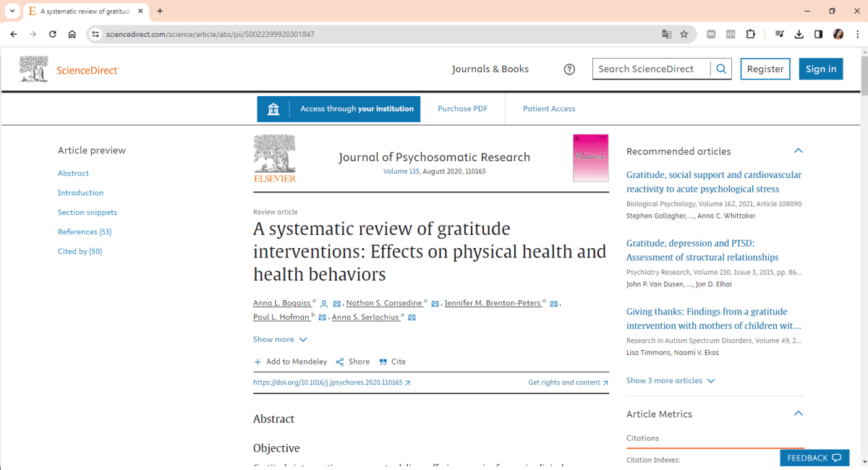Show 3 more recommended articles

point(671,381)
